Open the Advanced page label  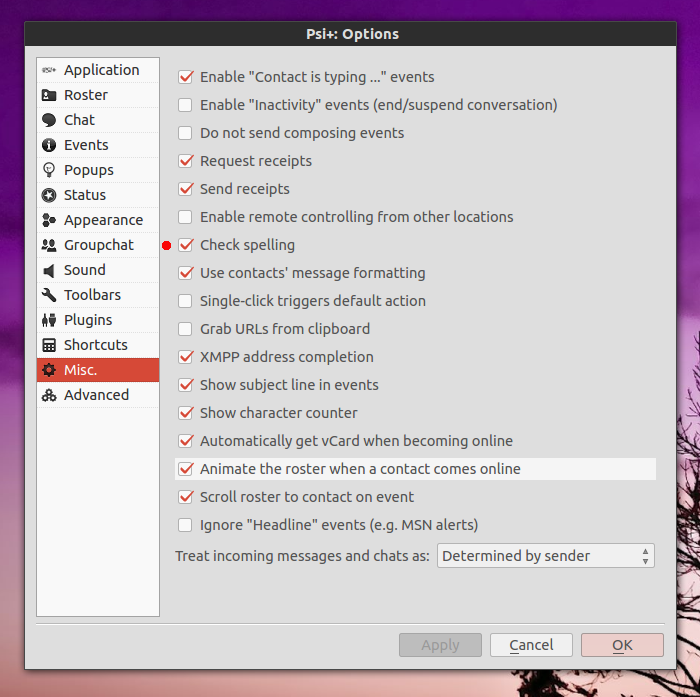pos(96,395)
